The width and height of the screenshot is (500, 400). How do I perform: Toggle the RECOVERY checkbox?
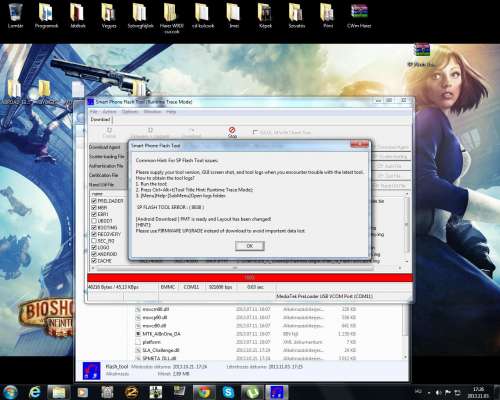pyautogui.click(x=94, y=234)
